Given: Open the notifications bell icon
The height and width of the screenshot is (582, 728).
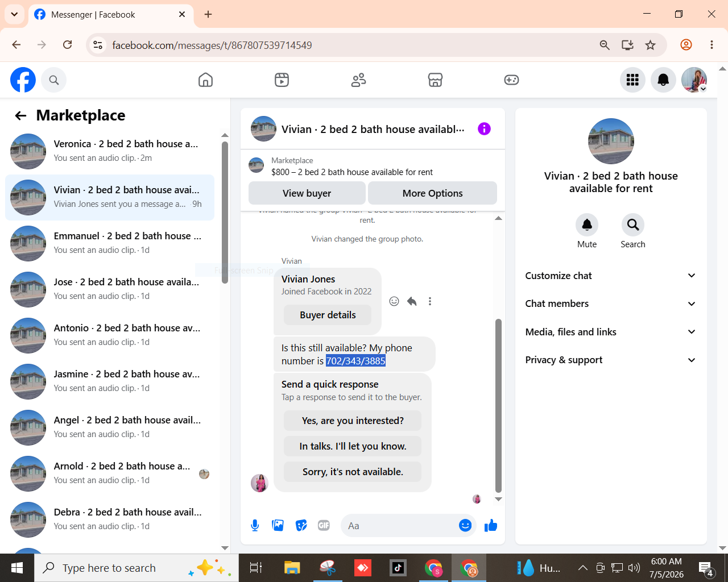Looking at the screenshot, I should click(x=663, y=80).
